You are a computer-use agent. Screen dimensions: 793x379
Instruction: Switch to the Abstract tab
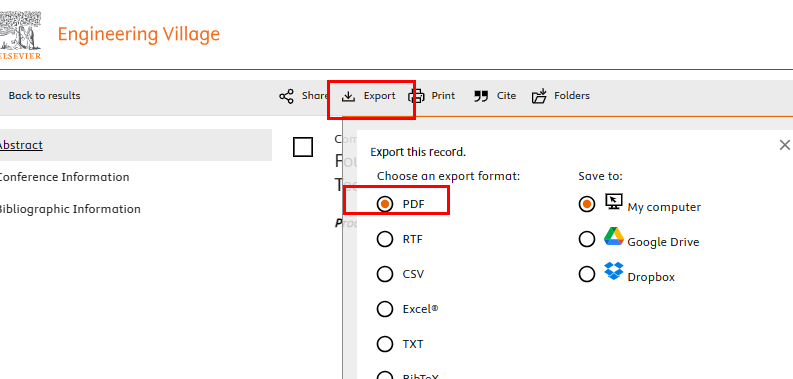click(136, 145)
